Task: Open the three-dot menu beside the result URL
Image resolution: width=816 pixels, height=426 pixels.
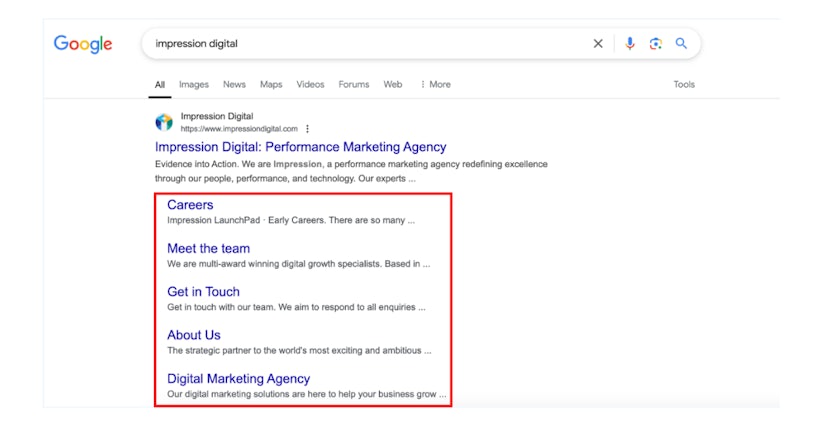Action: pos(307,129)
